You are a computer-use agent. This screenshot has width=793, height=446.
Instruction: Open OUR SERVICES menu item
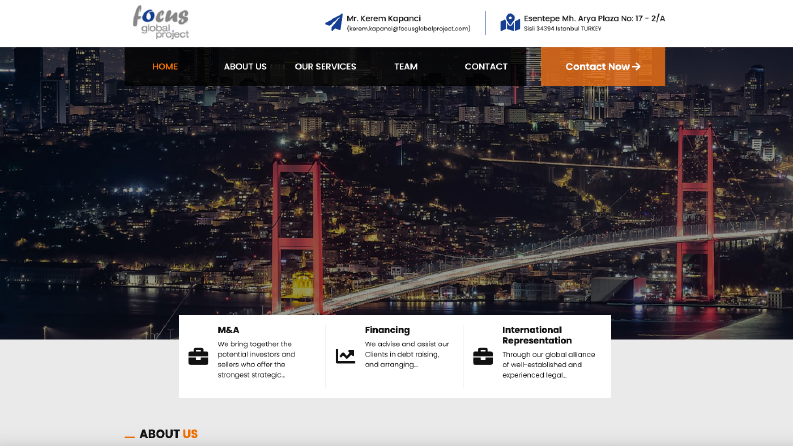[325, 66]
